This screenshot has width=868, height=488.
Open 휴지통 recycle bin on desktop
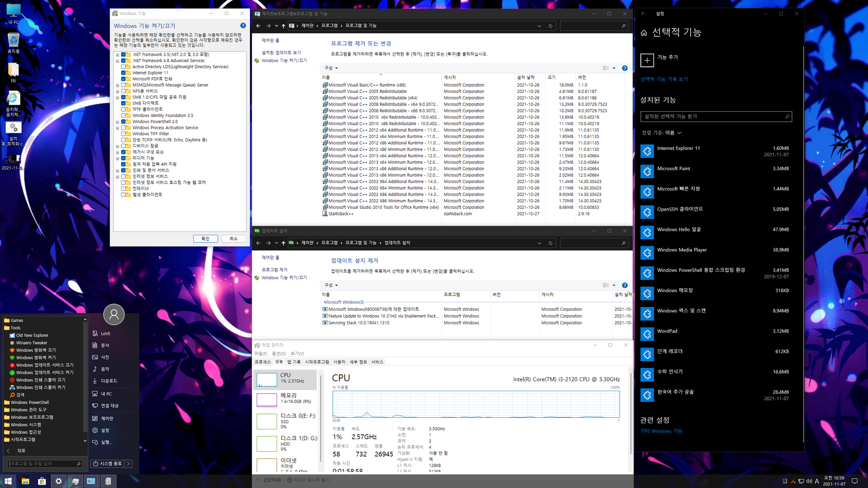(x=13, y=43)
